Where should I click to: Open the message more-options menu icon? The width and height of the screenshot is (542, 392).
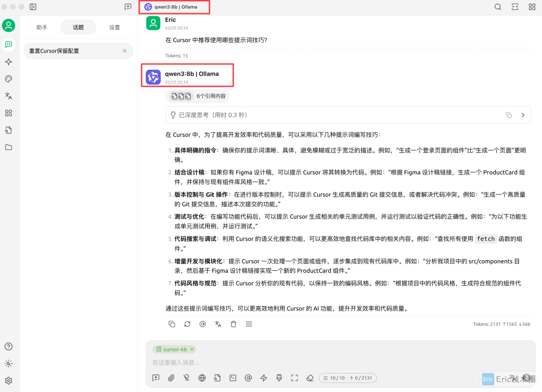click(249, 324)
